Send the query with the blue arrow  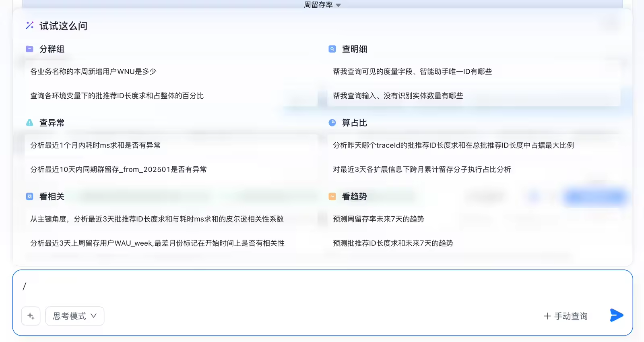pos(617,315)
